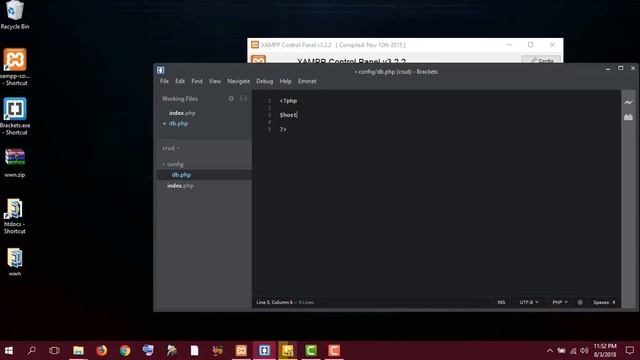Click the Brackets taskbar button

click(x=264, y=351)
